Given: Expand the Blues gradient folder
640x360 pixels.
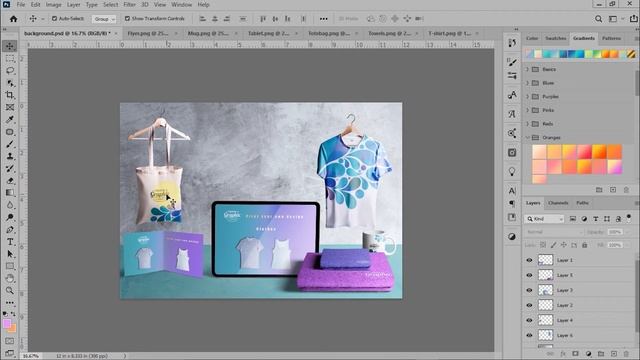Looking at the screenshot, I should [527, 83].
